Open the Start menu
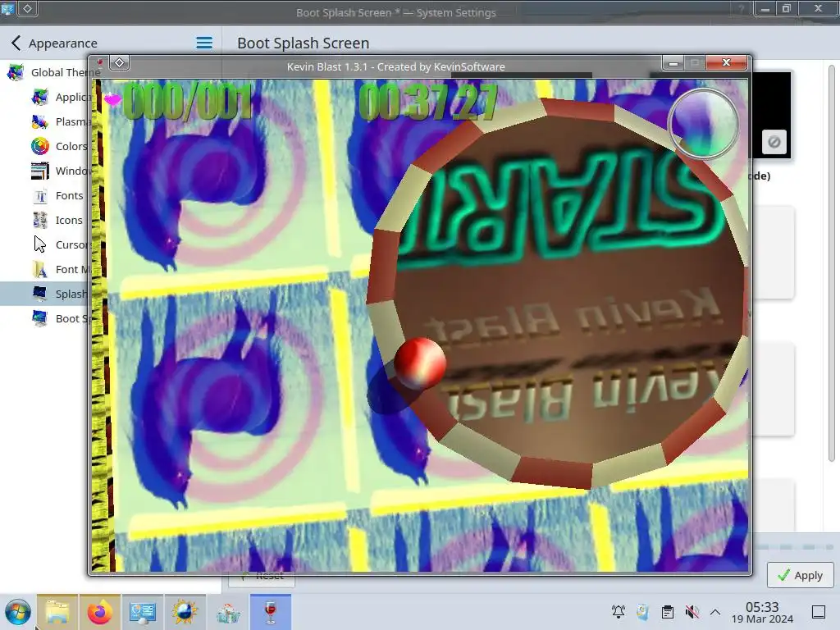The image size is (840, 630). pos(17,612)
